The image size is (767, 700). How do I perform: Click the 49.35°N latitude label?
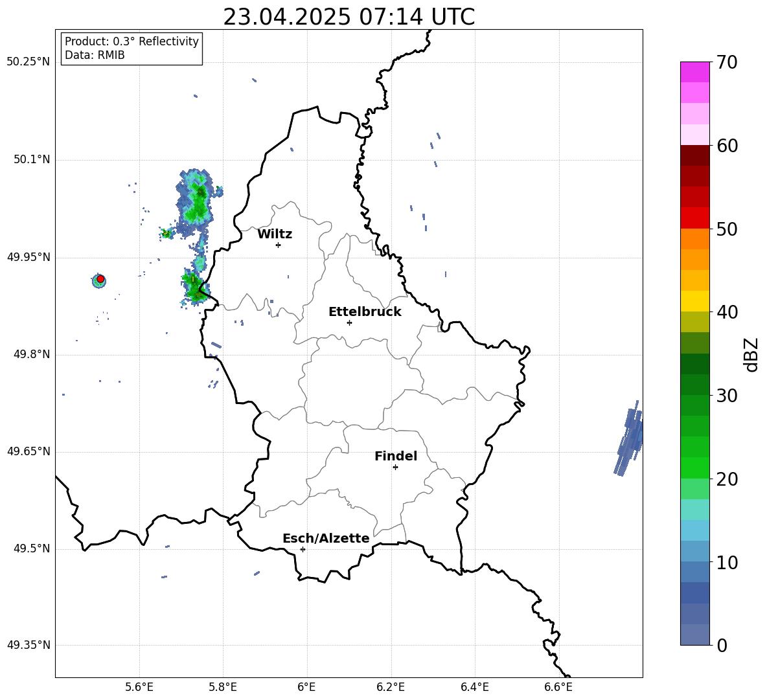[x=29, y=645]
